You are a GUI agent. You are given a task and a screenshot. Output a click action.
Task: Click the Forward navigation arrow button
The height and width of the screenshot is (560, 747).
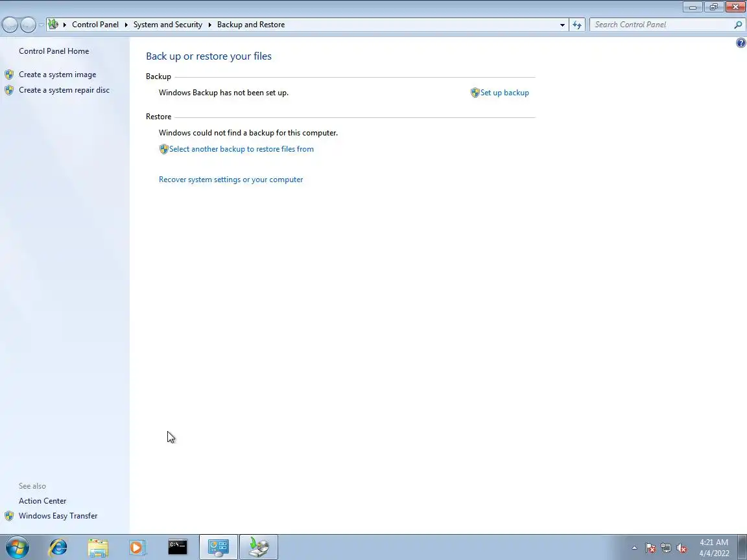[28, 25]
